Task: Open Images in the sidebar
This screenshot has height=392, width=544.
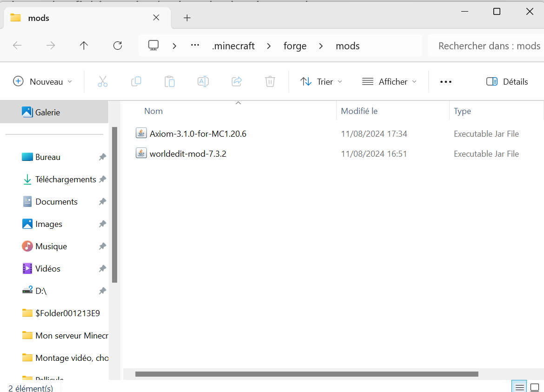Action: [48, 224]
